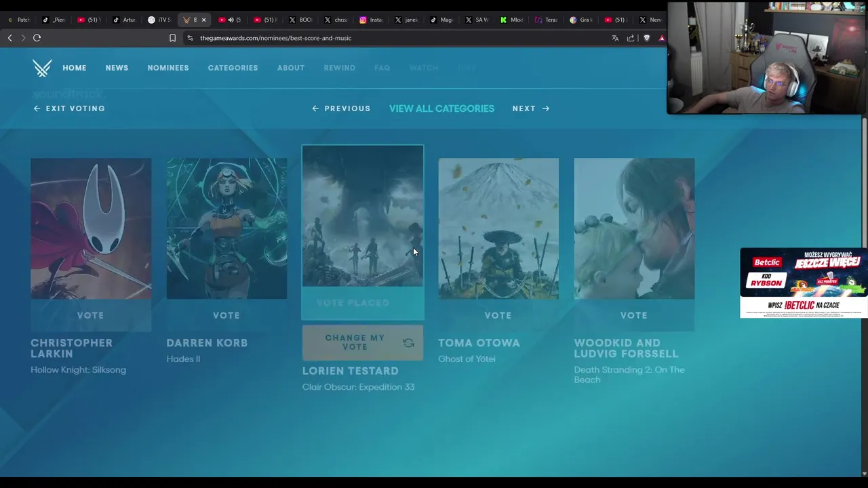Screen dimensions: 868x488
Task: Vote for Darren Korb
Action: [226, 315]
